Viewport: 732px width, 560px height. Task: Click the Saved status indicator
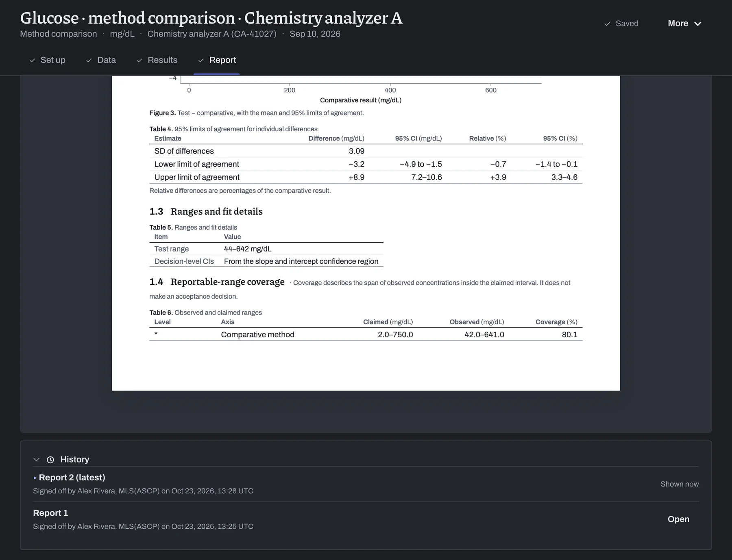point(621,24)
